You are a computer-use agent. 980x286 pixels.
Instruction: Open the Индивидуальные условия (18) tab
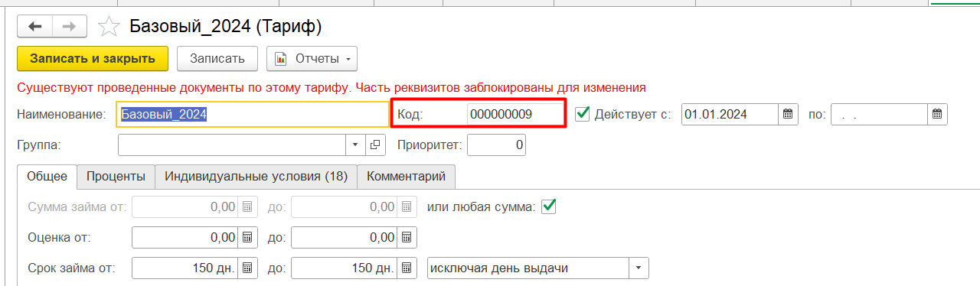256,176
